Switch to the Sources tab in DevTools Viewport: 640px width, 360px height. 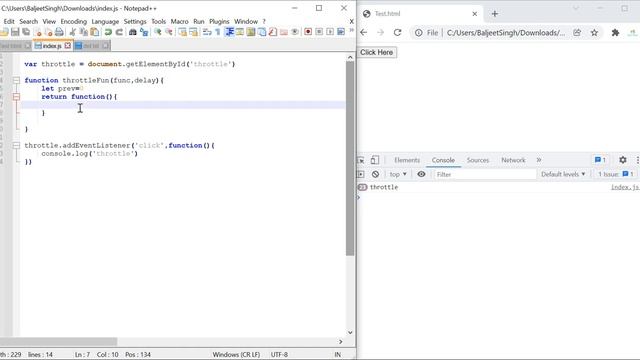pos(478,160)
